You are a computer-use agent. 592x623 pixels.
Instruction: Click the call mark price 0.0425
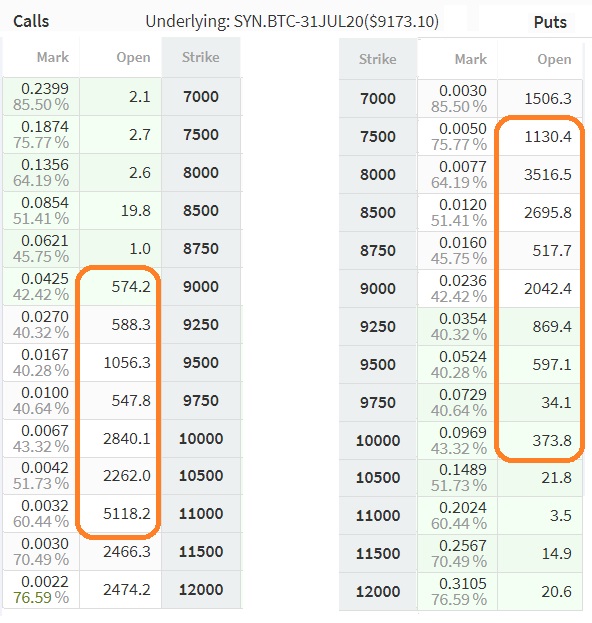[x=45, y=279]
